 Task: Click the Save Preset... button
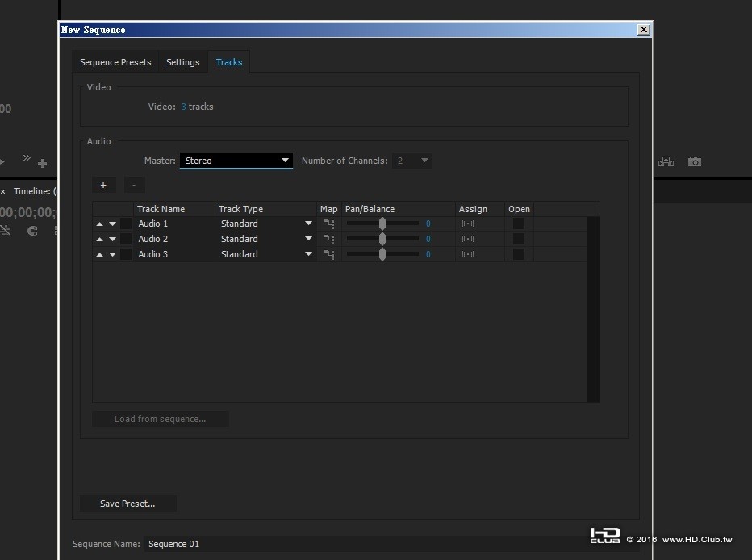[x=127, y=504]
